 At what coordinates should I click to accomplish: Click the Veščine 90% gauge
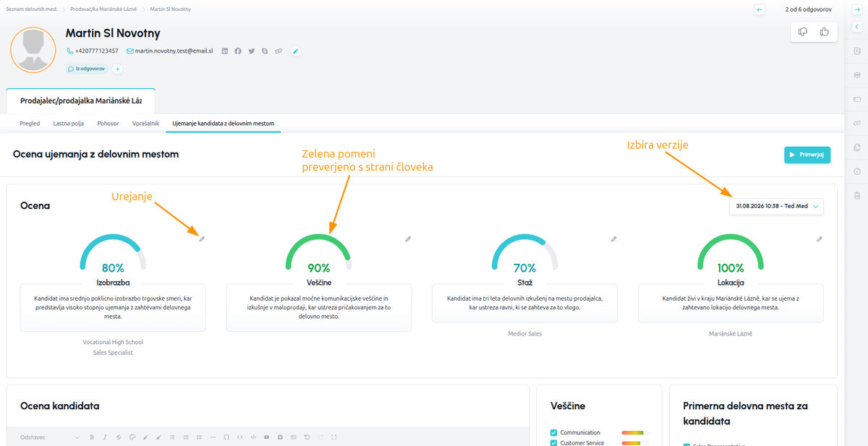coord(319,253)
